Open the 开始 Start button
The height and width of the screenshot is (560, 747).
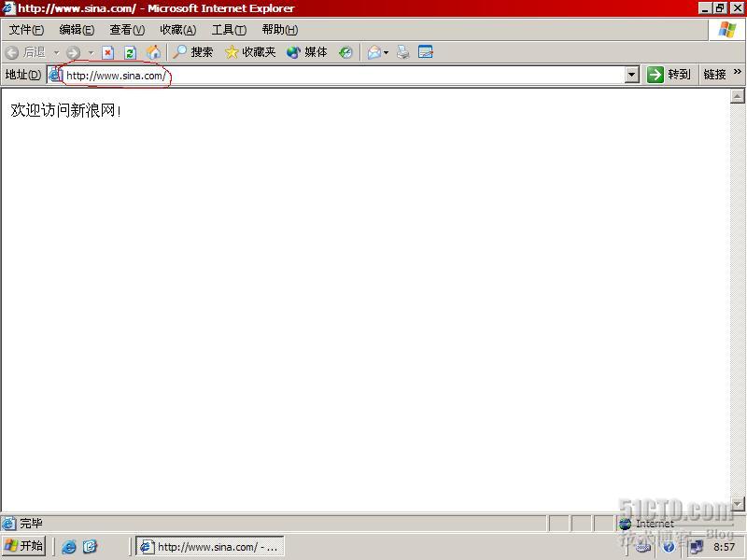tap(23, 546)
